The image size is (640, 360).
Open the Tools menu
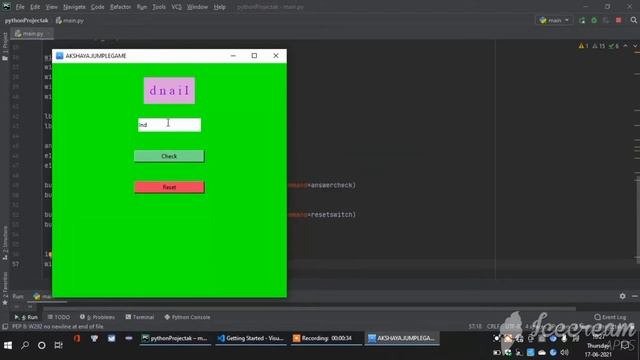[159, 7]
